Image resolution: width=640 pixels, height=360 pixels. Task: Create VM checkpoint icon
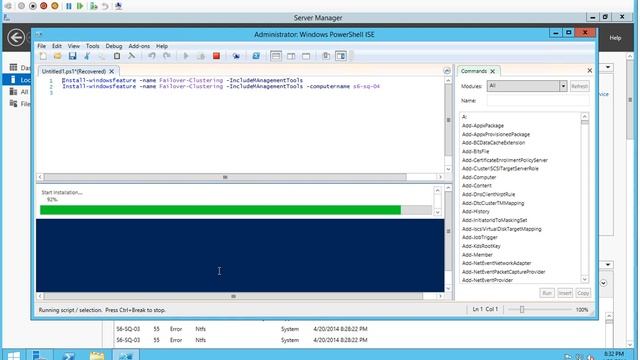[x=94, y=6]
